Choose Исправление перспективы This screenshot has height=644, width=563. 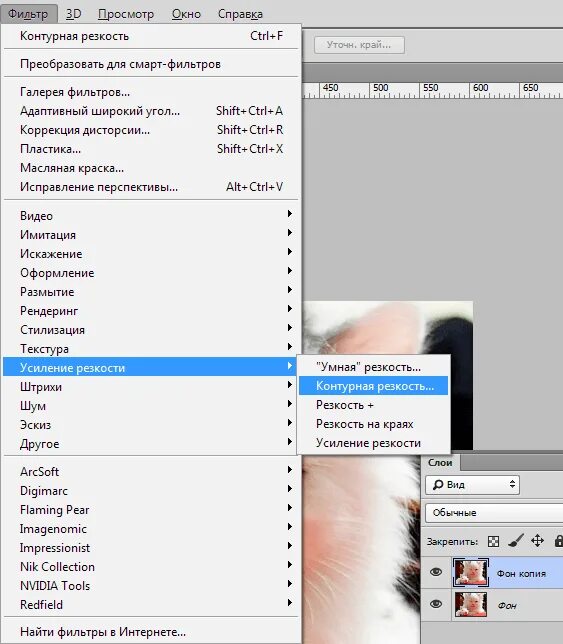150,187
